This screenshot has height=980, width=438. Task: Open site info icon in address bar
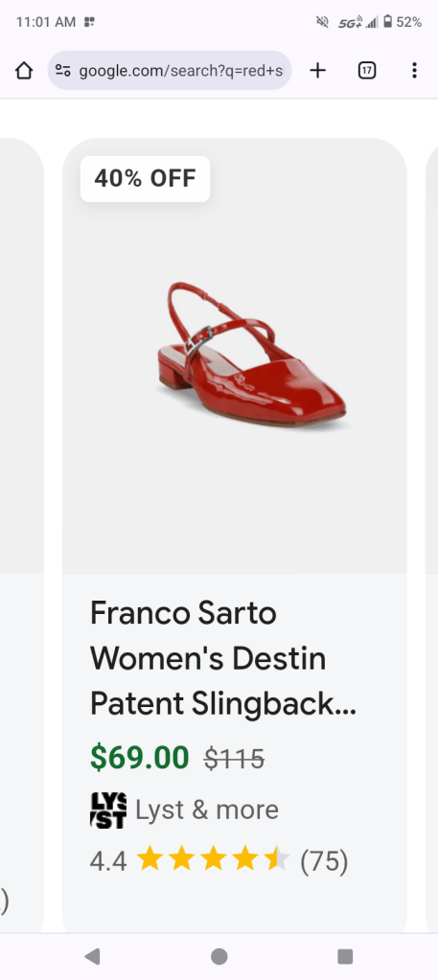click(62, 71)
